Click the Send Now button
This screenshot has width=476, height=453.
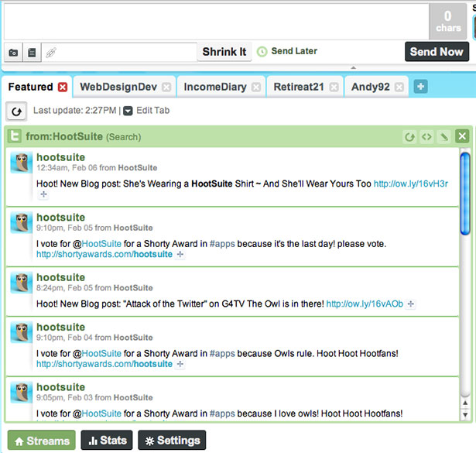[437, 52]
